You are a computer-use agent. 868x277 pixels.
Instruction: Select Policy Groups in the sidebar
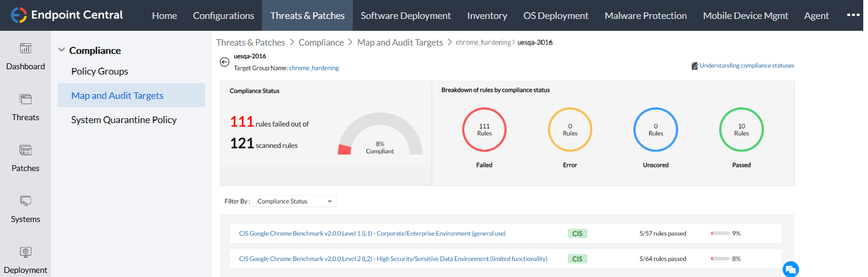point(100,71)
